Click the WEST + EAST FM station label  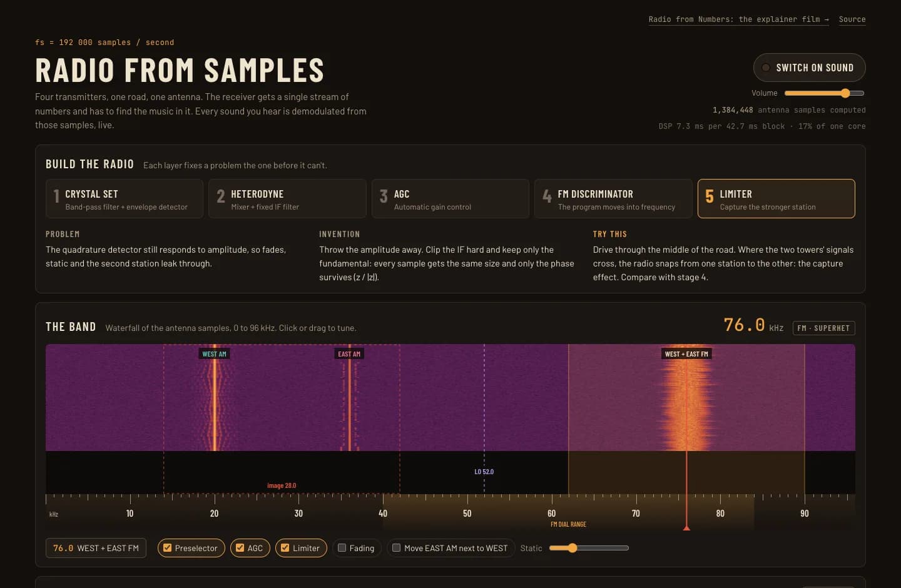[x=686, y=354]
